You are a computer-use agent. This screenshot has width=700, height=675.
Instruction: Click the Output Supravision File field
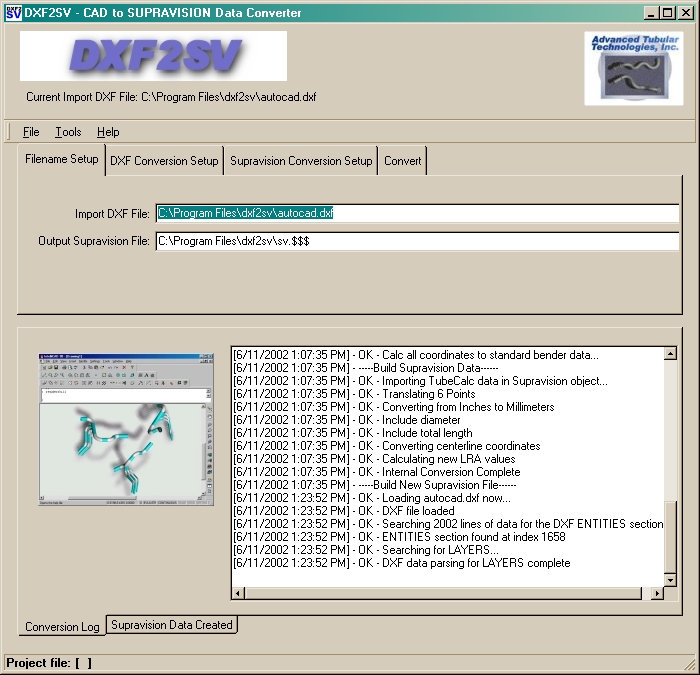pyautogui.click(x=417, y=241)
